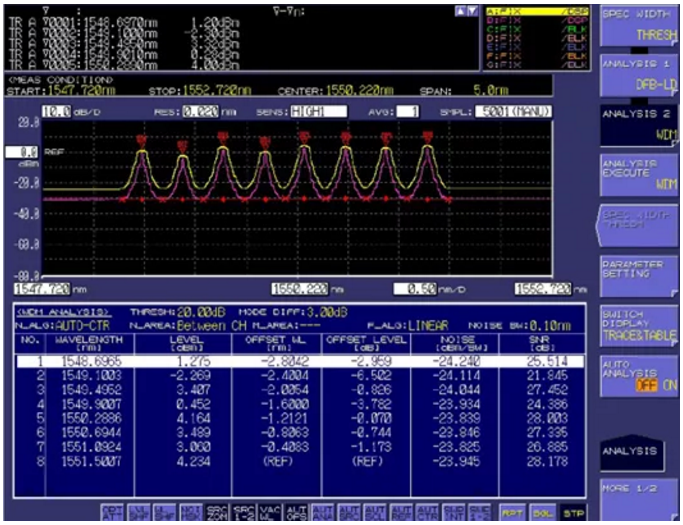Select the STP stop sweep indicator

pyautogui.click(x=574, y=513)
